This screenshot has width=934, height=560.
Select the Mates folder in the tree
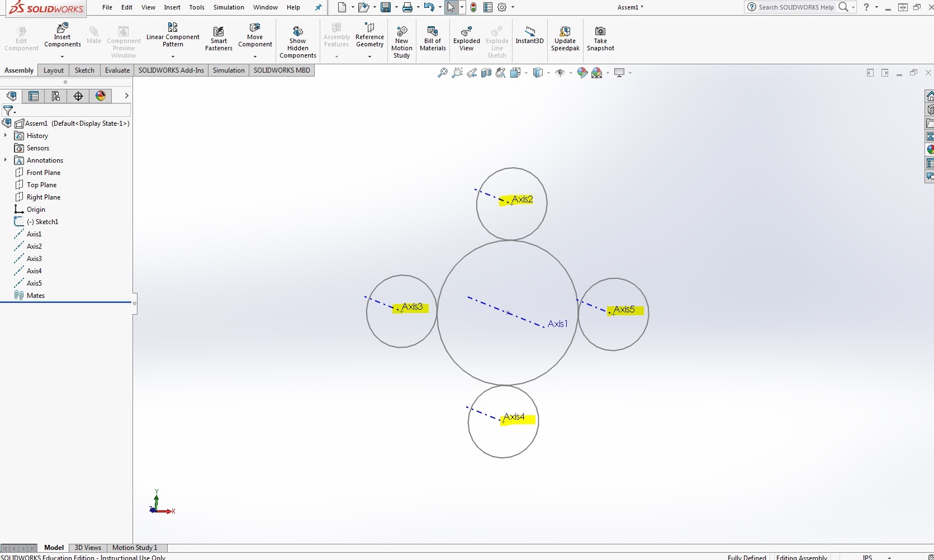pyautogui.click(x=36, y=295)
